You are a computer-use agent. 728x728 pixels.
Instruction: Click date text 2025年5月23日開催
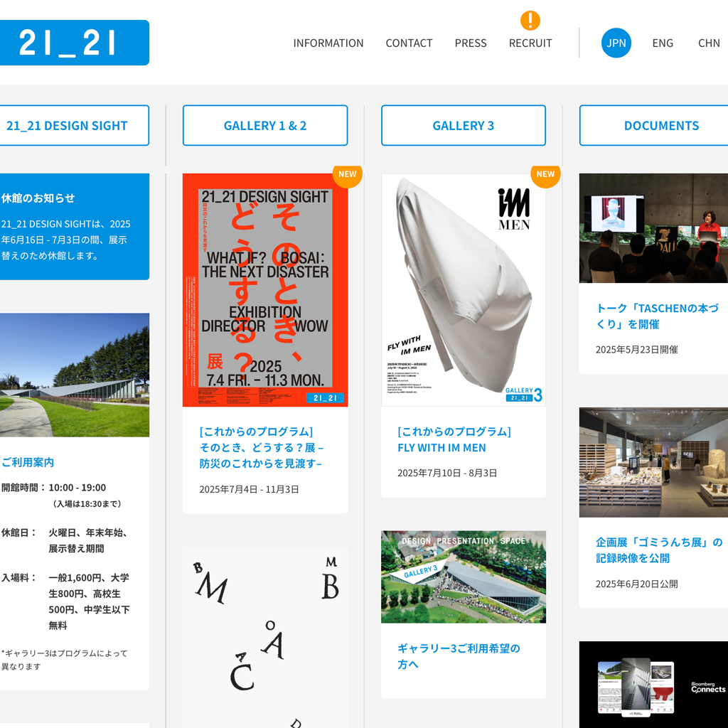pos(636,350)
